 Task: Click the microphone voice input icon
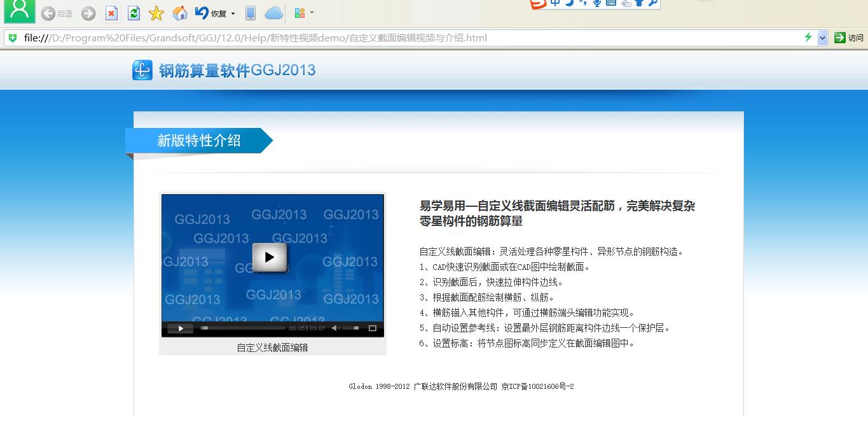coord(596,3)
